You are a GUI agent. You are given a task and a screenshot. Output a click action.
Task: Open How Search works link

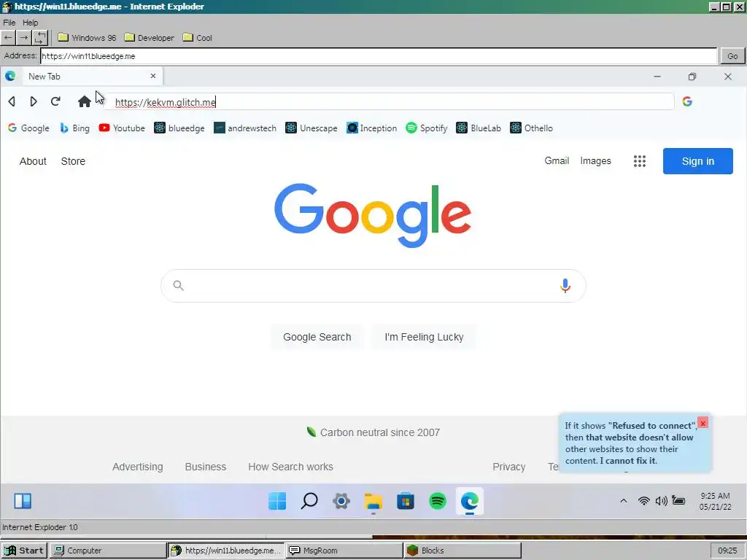pos(290,467)
